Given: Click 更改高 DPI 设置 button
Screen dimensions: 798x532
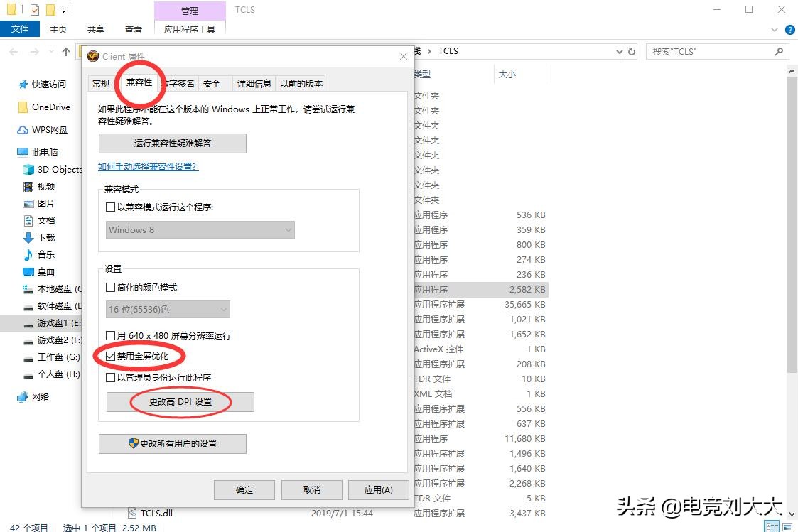Looking at the screenshot, I should tap(179, 402).
